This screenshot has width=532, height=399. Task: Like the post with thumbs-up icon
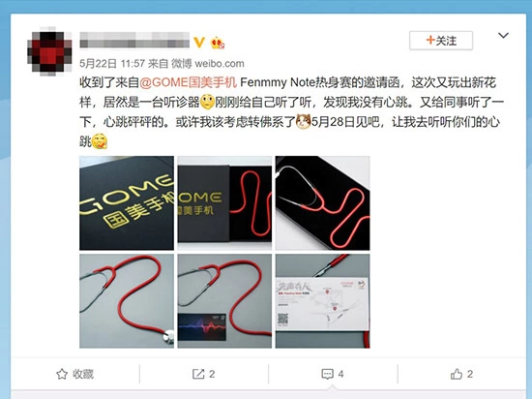click(457, 374)
